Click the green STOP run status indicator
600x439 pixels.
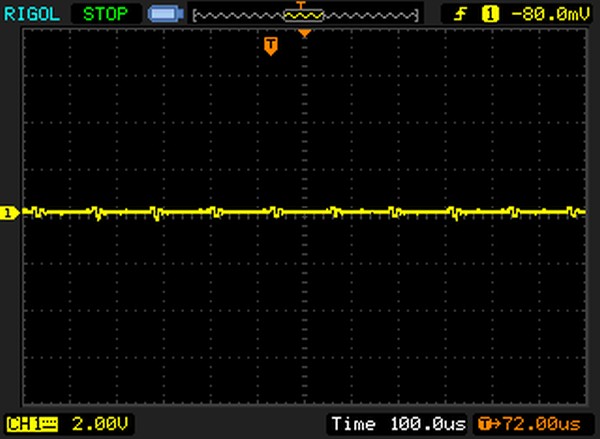pos(107,14)
